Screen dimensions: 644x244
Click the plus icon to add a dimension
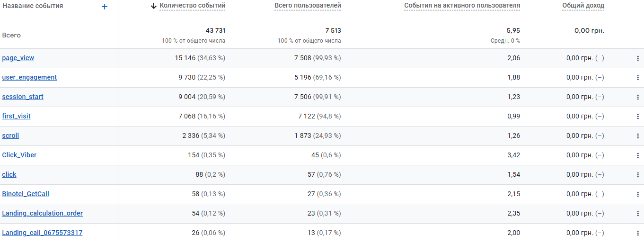(x=105, y=7)
